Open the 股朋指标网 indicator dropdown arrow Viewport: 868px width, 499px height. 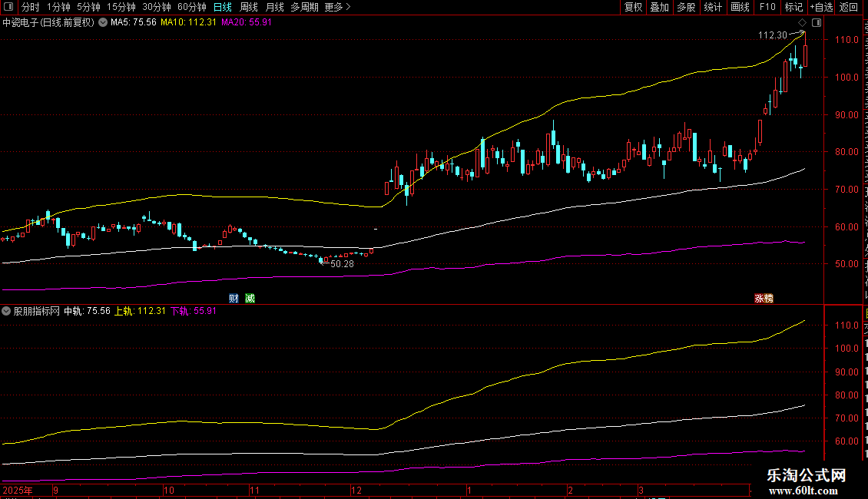click(6, 311)
